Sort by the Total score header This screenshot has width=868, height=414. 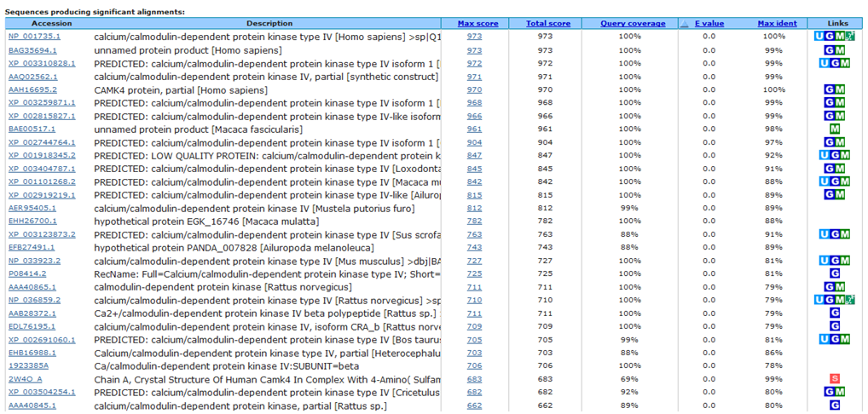pos(547,23)
